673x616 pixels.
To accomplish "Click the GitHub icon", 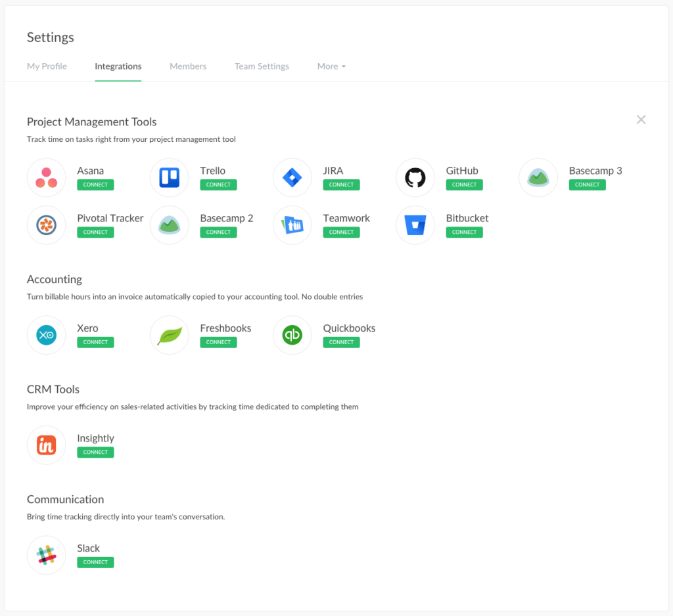I will pyautogui.click(x=415, y=177).
